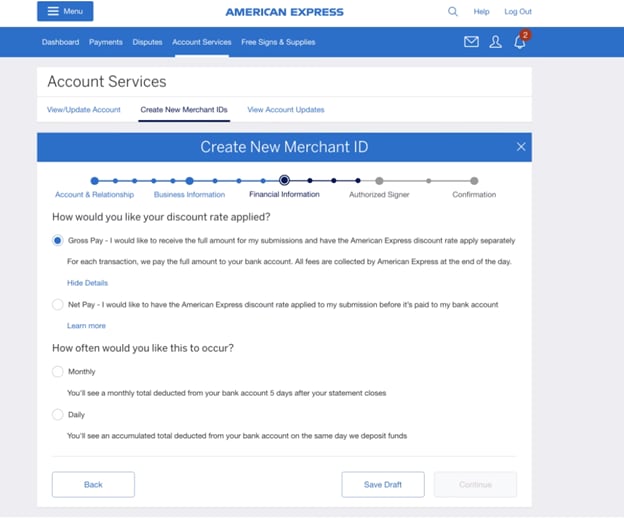Click the red notification count badge
624x519 pixels.
pyautogui.click(x=525, y=35)
